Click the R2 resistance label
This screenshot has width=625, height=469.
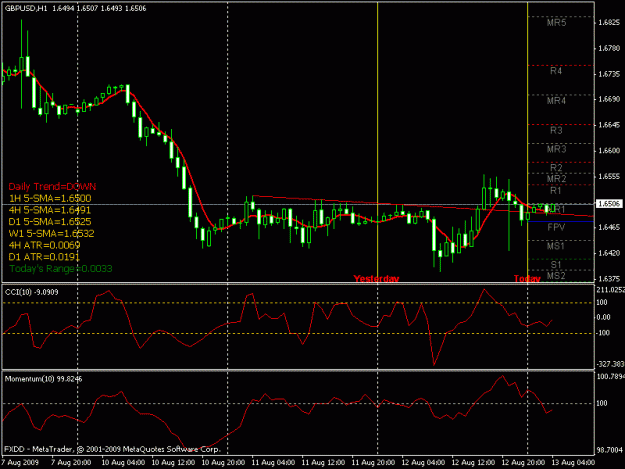tap(556, 168)
